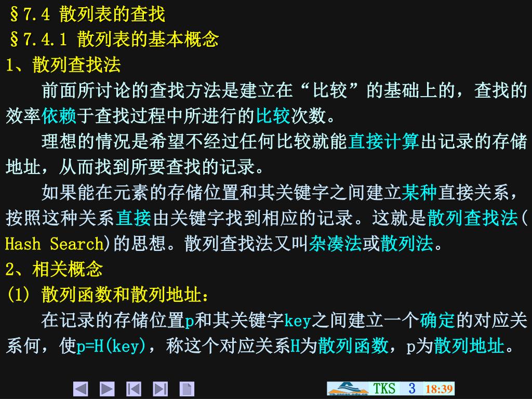Click the blue slide number 3
The image size is (532, 399).
coord(412,388)
